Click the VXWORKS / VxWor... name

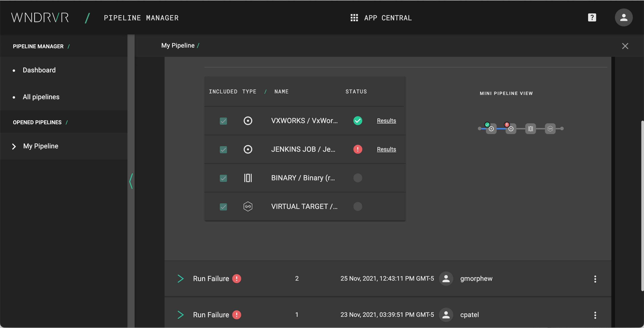coord(304,121)
